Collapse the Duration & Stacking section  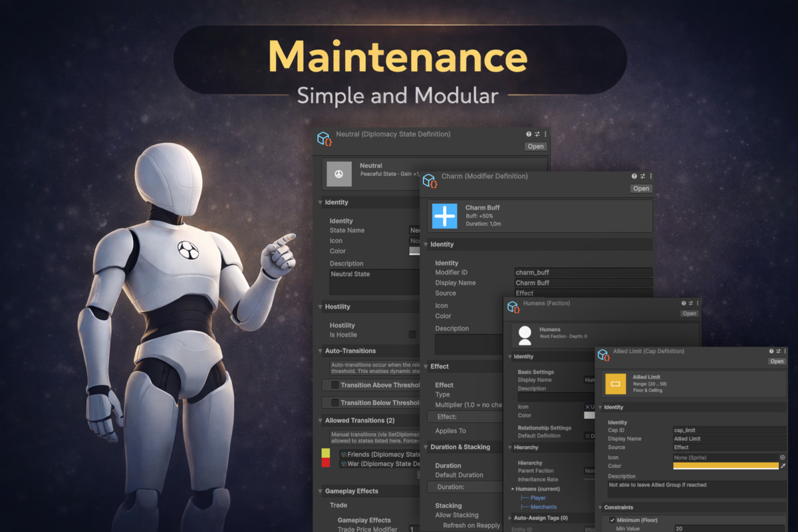426,447
